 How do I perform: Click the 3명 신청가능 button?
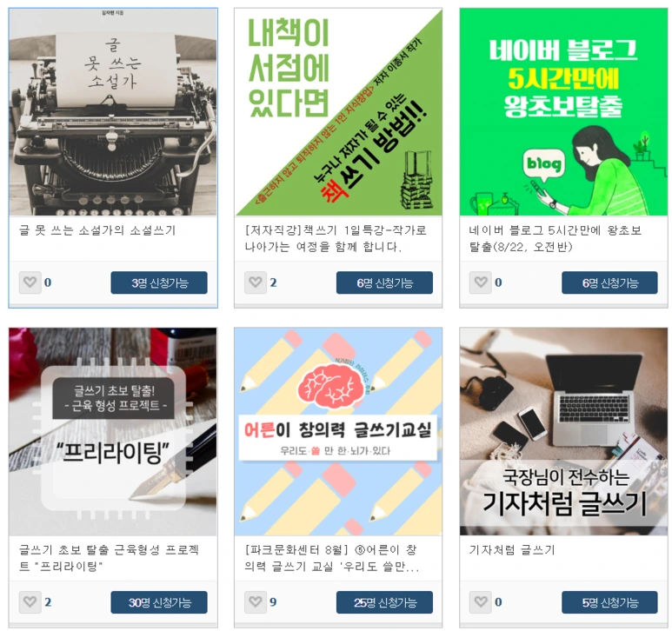coord(159,282)
